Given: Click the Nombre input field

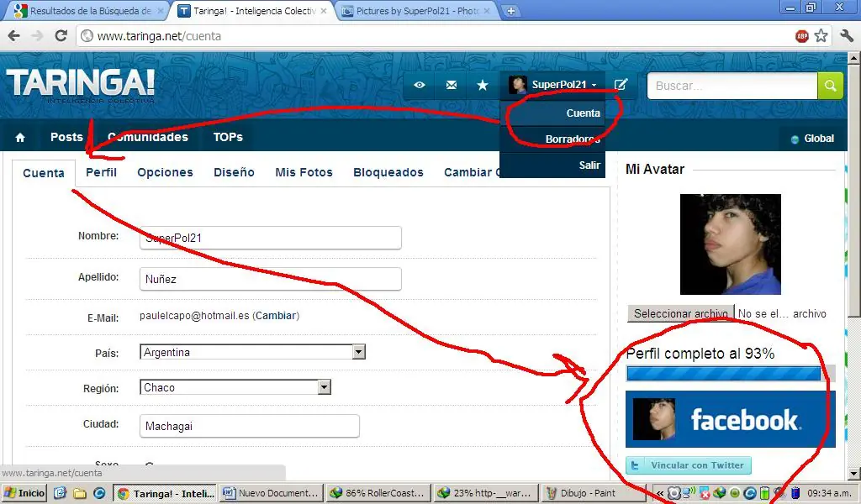Looking at the screenshot, I should point(270,238).
